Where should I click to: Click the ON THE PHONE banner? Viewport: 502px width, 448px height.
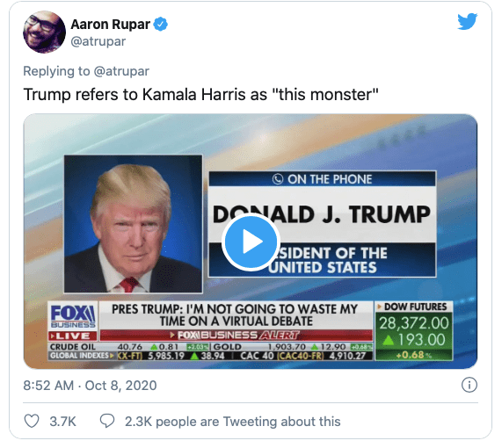point(322,179)
